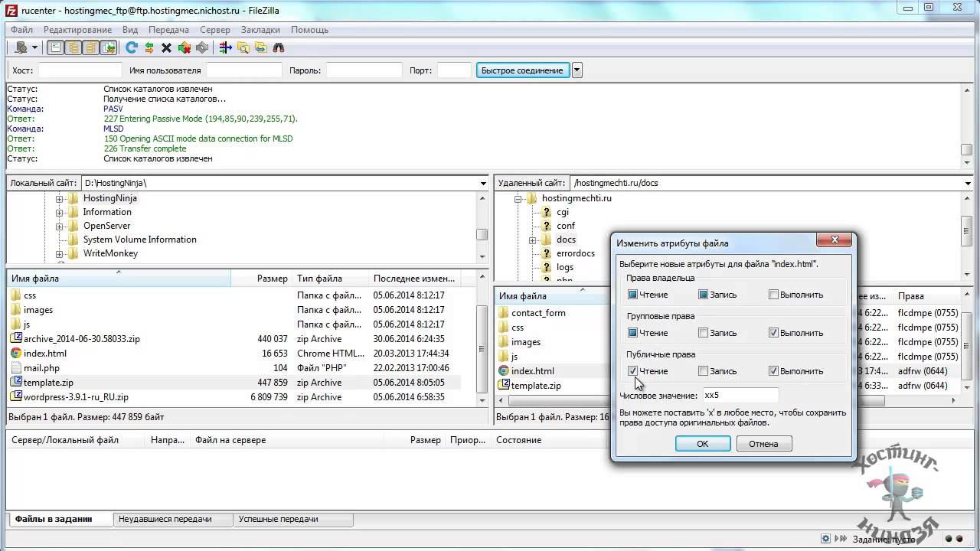
Task: Expand the OpenServer folder in local tree
Action: click(x=59, y=227)
